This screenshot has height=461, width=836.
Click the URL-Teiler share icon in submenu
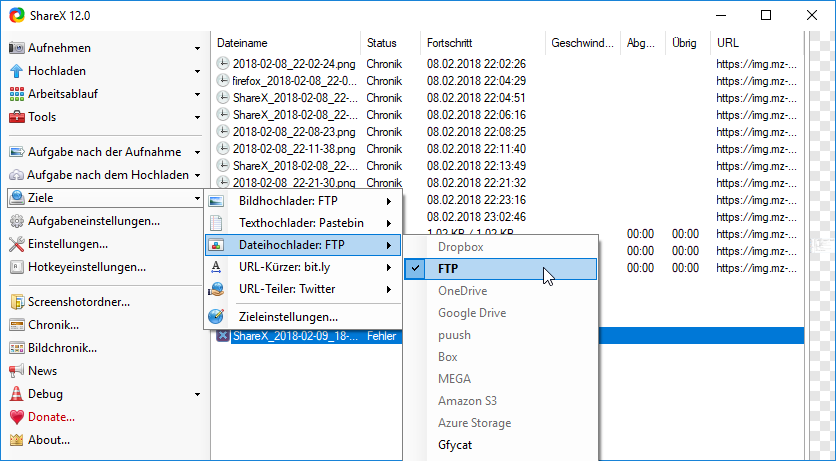pos(216,289)
